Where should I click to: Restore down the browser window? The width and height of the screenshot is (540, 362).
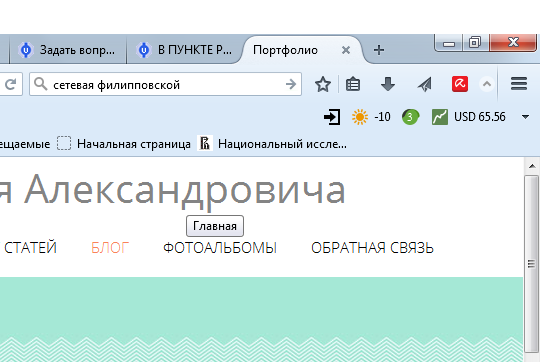pos(475,43)
